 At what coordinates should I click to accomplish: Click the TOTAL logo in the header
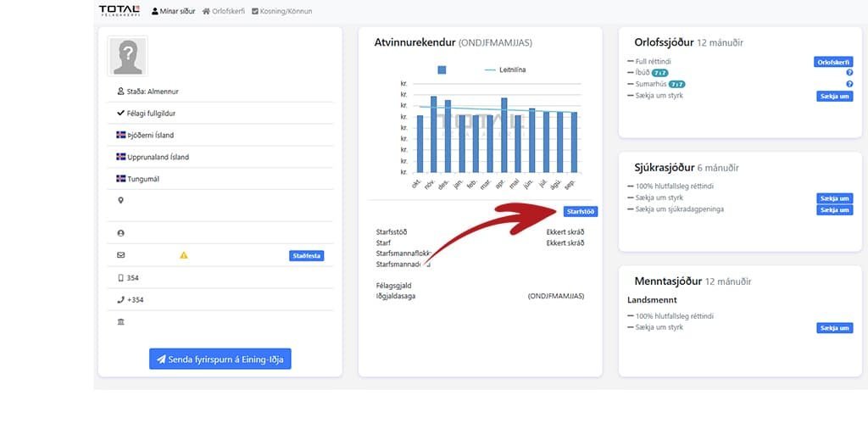click(120, 11)
